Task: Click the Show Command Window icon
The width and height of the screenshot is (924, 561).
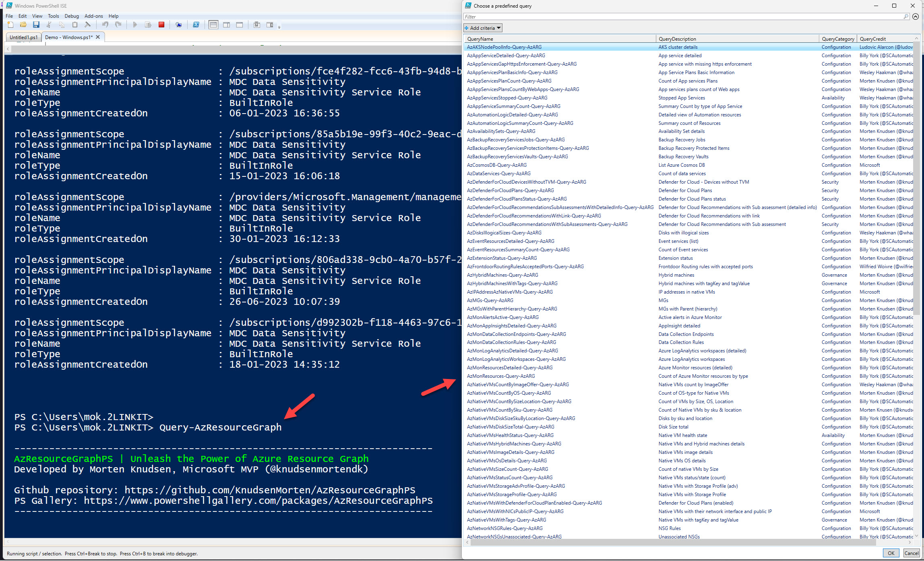Action: pyautogui.click(x=257, y=25)
